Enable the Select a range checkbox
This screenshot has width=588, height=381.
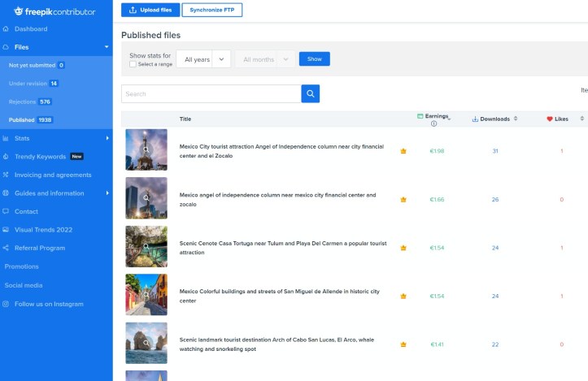[x=133, y=64]
